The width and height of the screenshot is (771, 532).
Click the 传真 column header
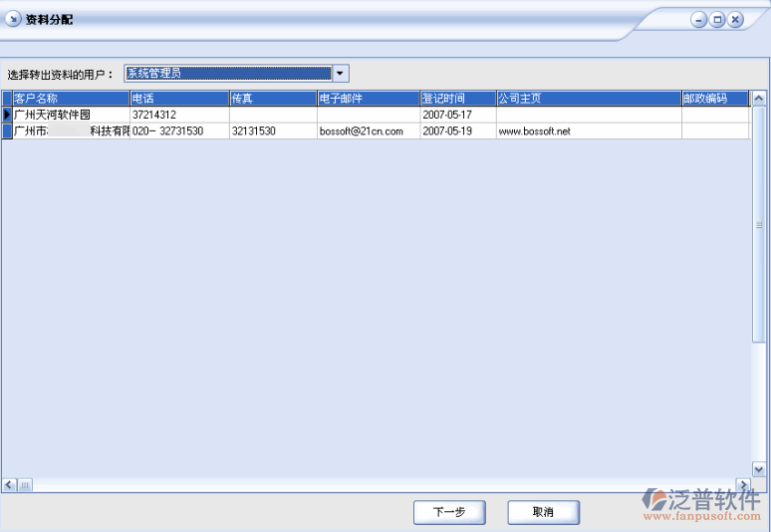pyautogui.click(x=273, y=99)
